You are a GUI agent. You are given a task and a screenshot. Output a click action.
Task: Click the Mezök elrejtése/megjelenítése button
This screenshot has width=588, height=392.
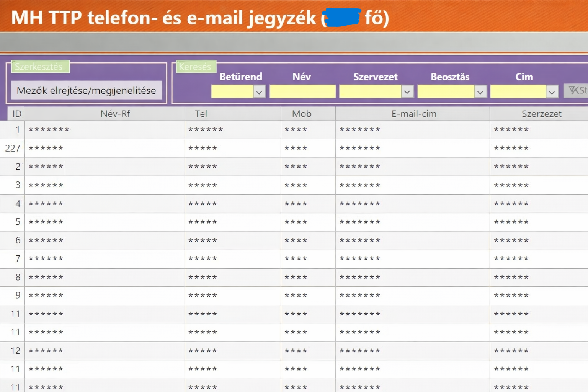[x=86, y=90]
